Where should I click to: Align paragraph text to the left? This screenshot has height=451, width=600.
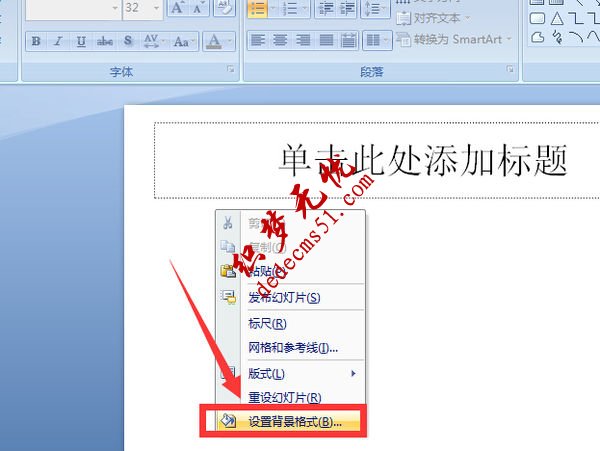pos(258,42)
